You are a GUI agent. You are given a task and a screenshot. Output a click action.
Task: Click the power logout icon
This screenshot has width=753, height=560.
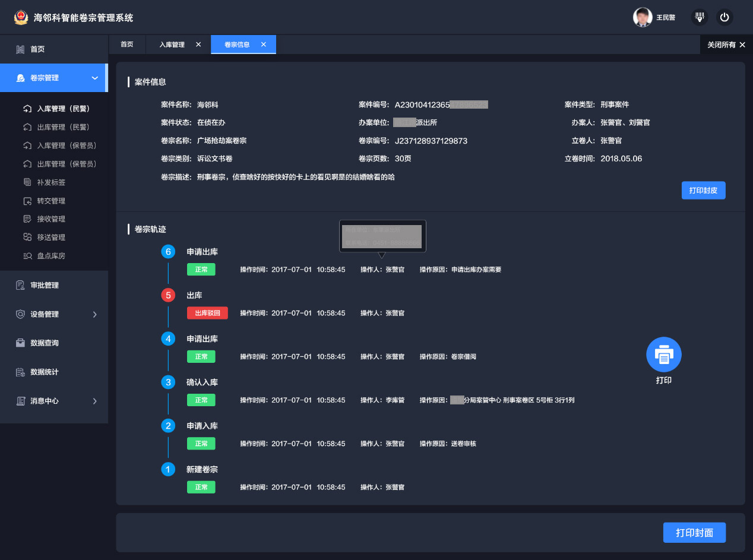click(724, 17)
